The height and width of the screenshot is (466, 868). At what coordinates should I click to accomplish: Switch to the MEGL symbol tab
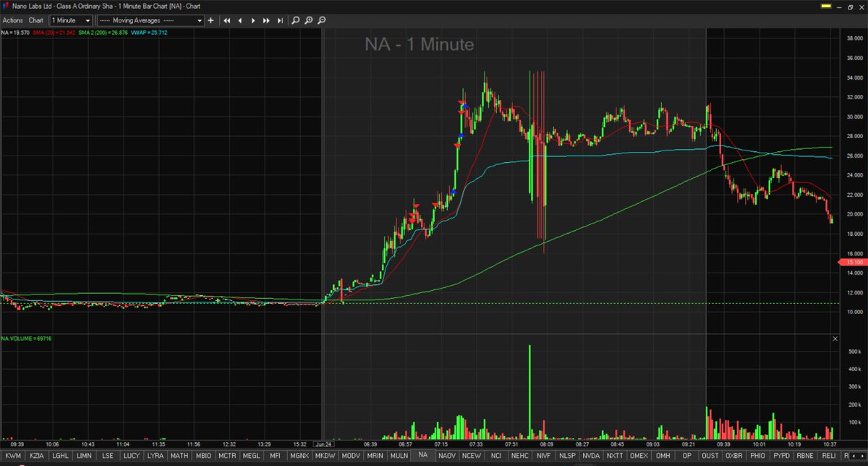252,456
